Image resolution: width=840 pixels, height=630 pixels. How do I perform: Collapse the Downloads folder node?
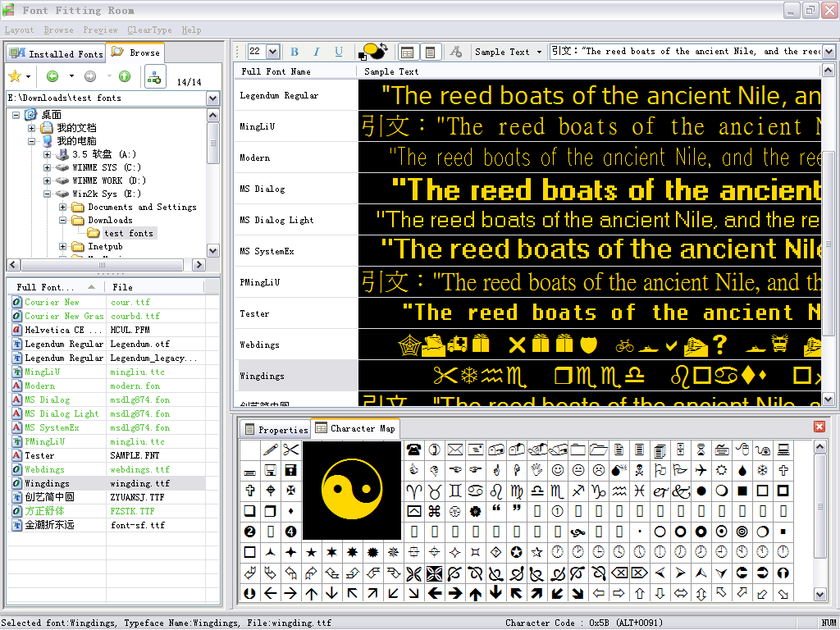pos(62,220)
